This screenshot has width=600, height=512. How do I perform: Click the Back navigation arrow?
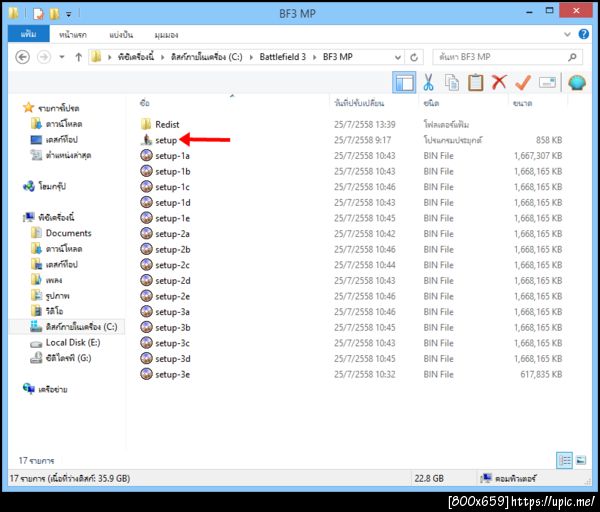(x=22, y=57)
